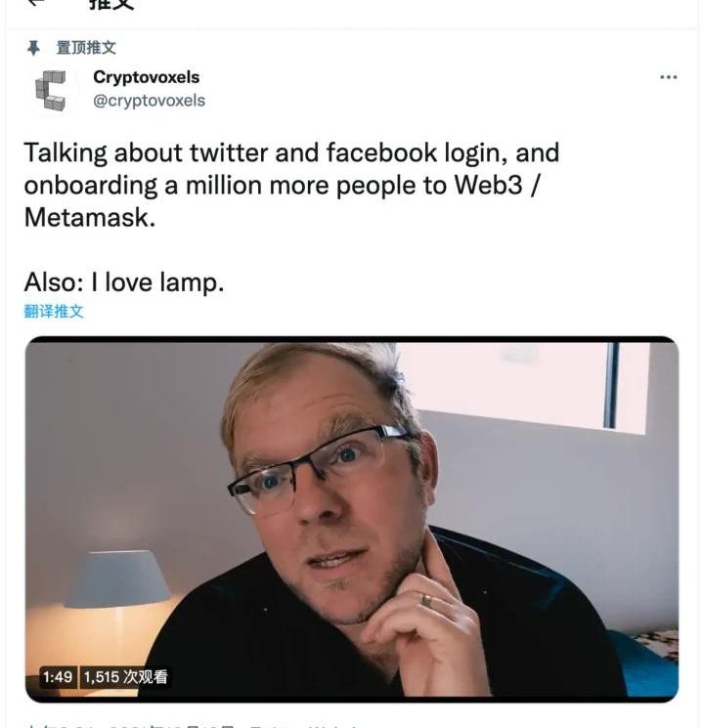This screenshot has width=704, height=728.
Task: Click the word Metamask in tweet
Action: point(89,217)
